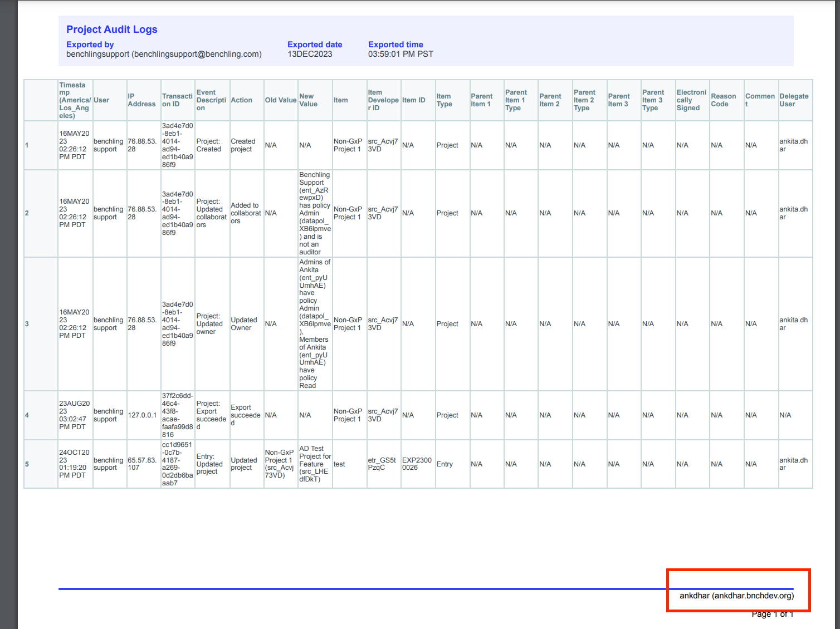
Task: Click transaction ID starting with 37f2c6dd
Action: point(178,415)
